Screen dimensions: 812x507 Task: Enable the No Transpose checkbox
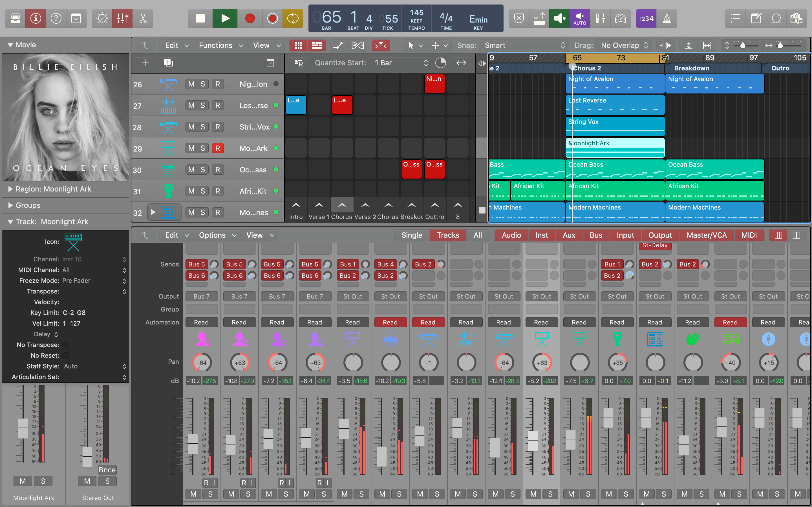66,345
